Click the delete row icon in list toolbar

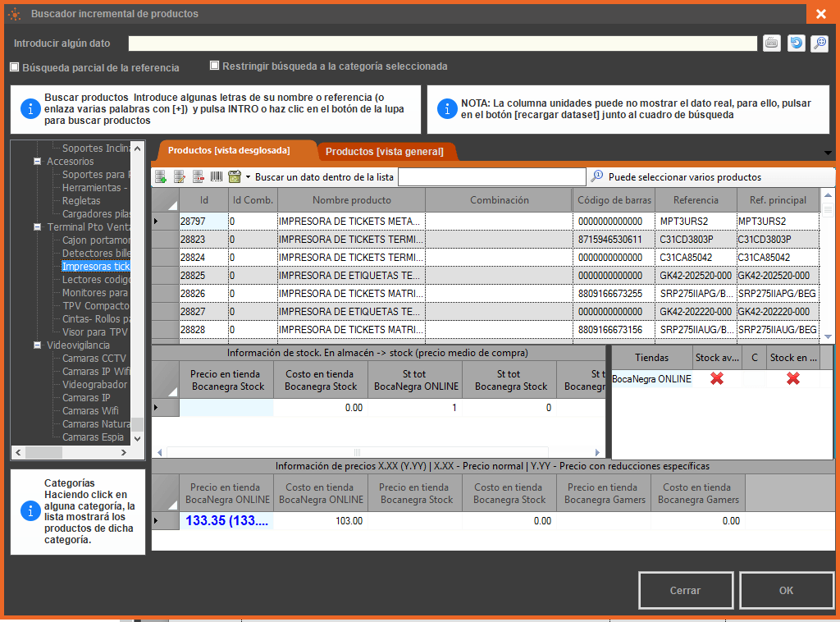[199, 177]
